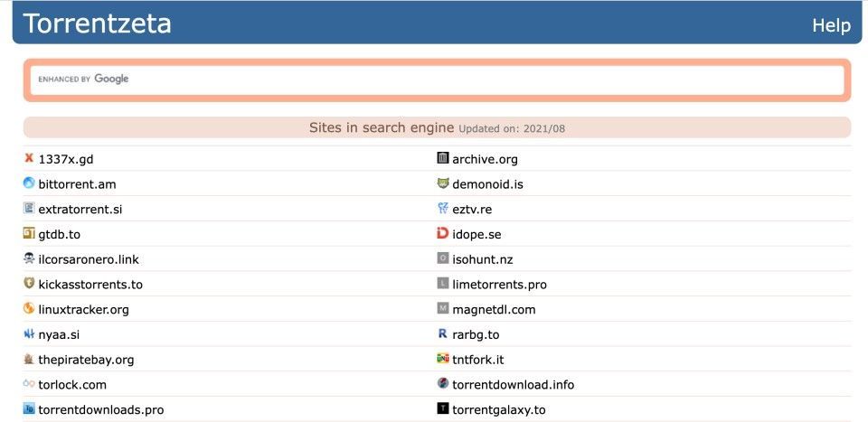The width and height of the screenshot is (868, 422).
Task: Open the eztv.re site link
Action: click(x=472, y=210)
